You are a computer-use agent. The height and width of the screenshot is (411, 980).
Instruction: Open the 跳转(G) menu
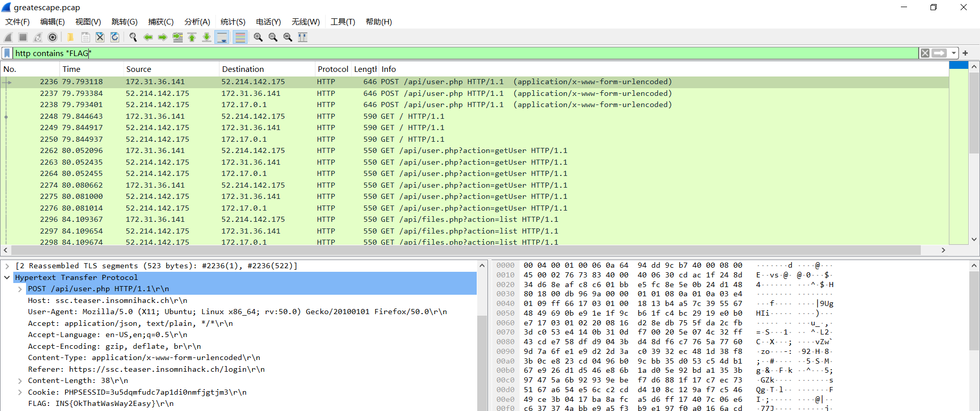[x=125, y=22]
